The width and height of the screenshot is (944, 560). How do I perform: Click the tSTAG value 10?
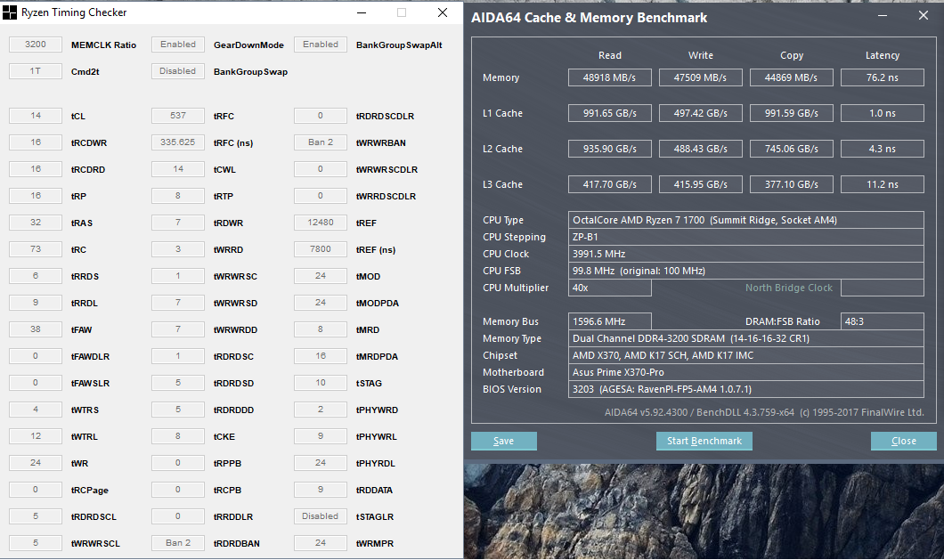coord(321,383)
